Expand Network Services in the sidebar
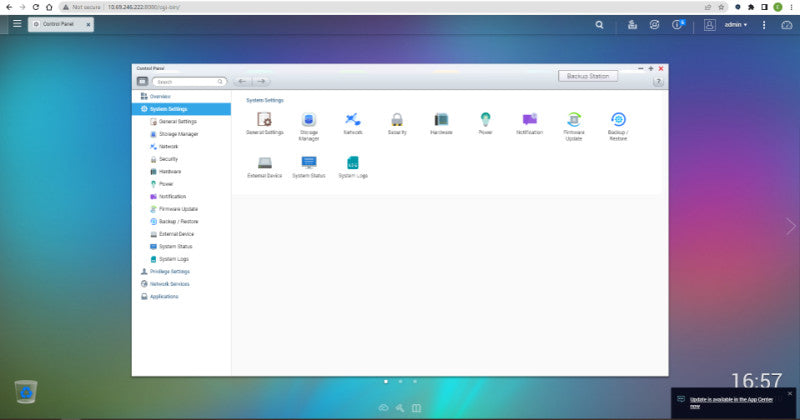The height and width of the screenshot is (420, 800). [x=181, y=284]
